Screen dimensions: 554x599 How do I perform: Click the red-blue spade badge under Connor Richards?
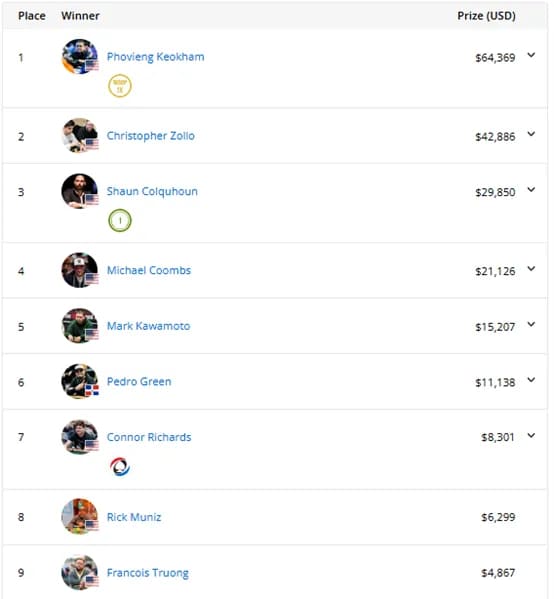(x=120, y=466)
